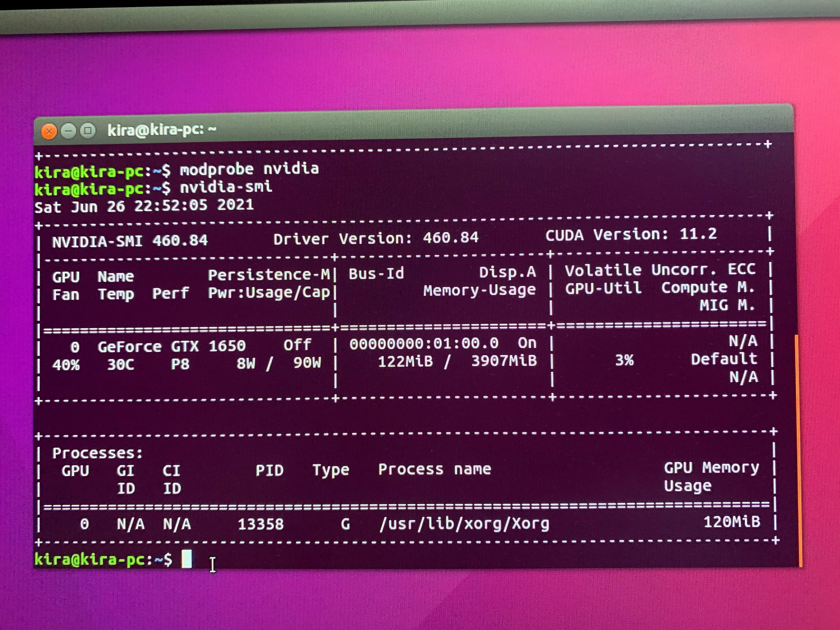840x630 pixels.
Task: Click the 40% fan speed value
Action: pyautogui.click(x=66, y=365)
